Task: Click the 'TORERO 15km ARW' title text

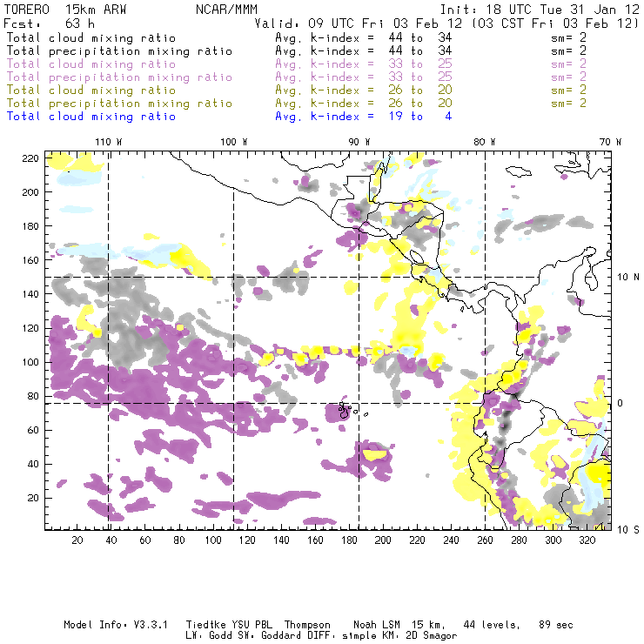Action: (65, 10)
